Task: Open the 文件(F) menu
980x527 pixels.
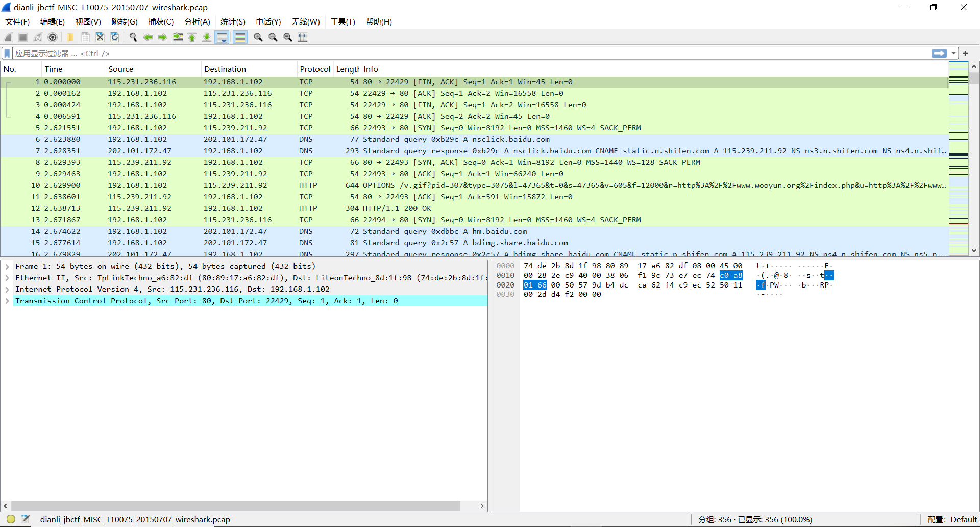Action: [17, 22]
